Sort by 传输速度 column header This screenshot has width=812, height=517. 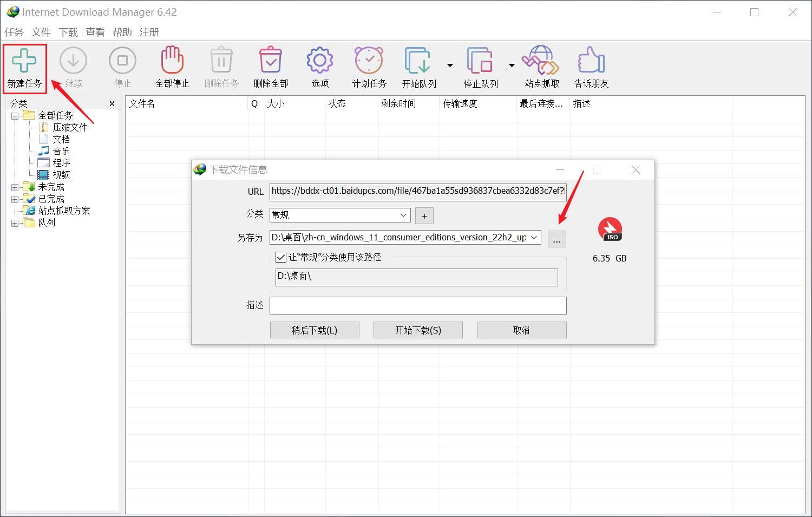(479, 103)
